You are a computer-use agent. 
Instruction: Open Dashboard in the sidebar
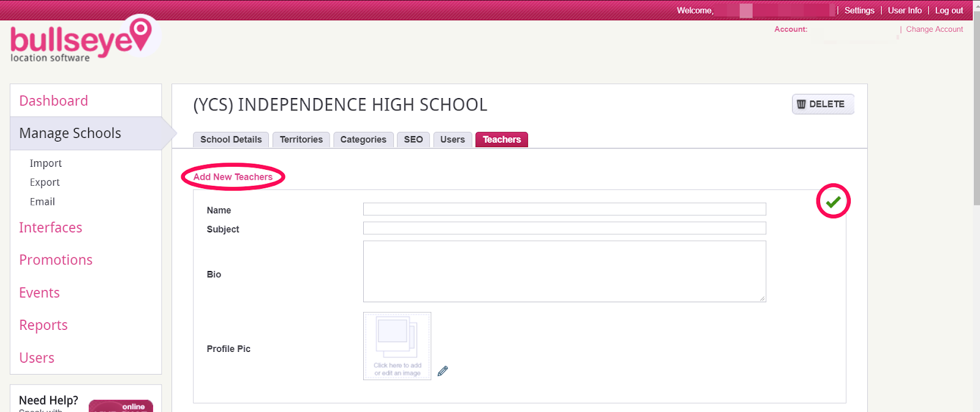pyautogui.click(x=53, y=101)
